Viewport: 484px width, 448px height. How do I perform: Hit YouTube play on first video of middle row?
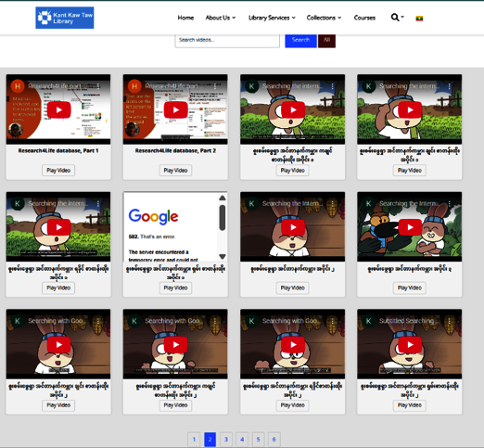(x=58, y=227)
